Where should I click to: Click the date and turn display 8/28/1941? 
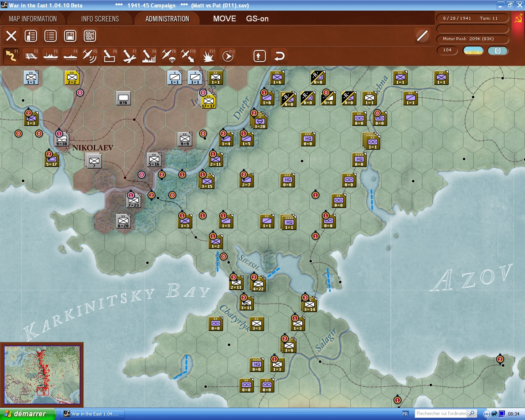point(472,18)
